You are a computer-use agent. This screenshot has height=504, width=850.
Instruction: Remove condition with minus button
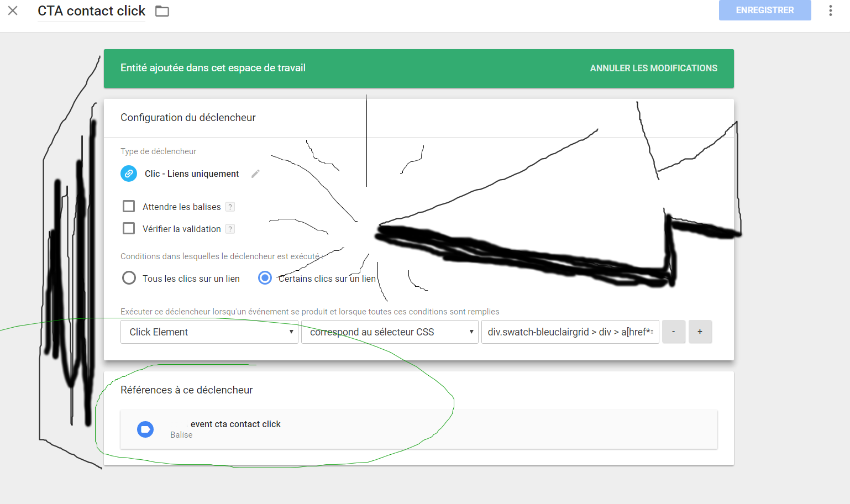coord(673,332)
